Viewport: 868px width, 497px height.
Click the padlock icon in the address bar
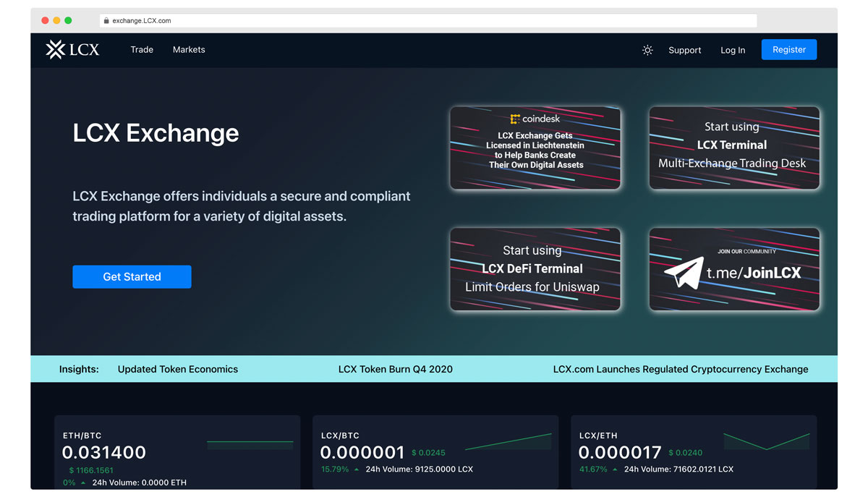(106, 20)
